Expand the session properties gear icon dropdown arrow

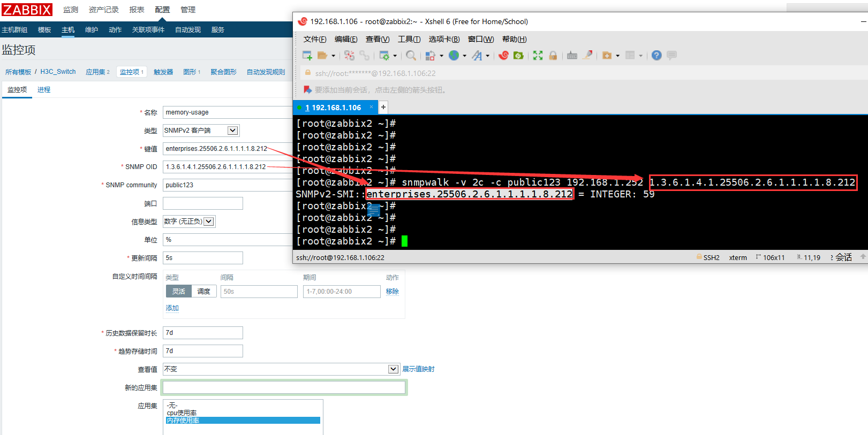point(395,56)
